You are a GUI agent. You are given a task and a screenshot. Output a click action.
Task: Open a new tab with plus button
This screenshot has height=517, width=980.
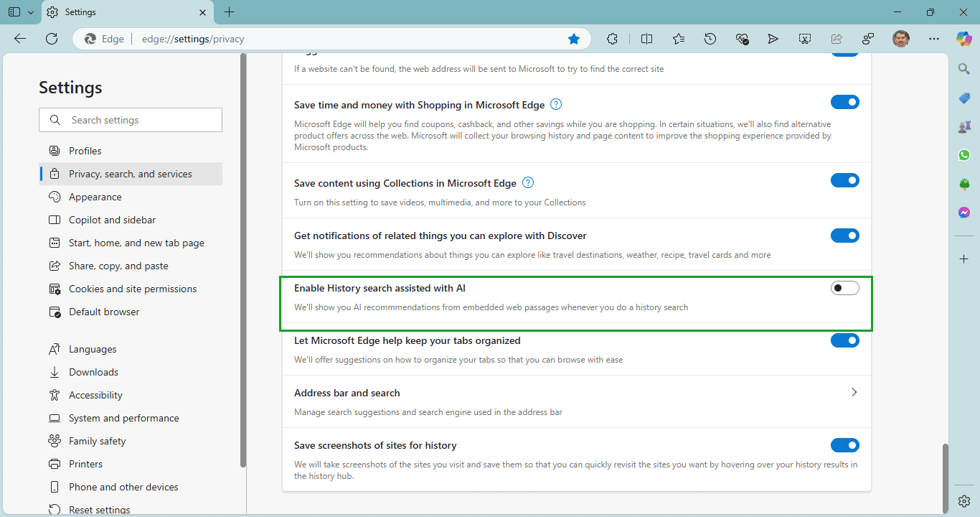pos(229,12)
